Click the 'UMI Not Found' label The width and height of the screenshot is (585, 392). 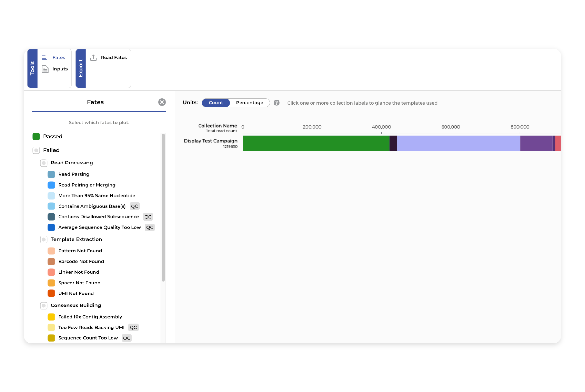76,294
